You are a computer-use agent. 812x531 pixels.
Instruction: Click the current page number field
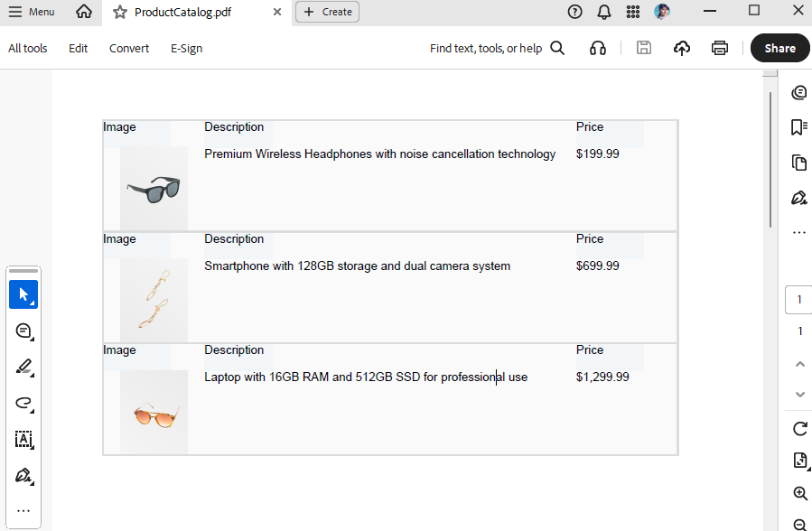(x=799, y=300)
